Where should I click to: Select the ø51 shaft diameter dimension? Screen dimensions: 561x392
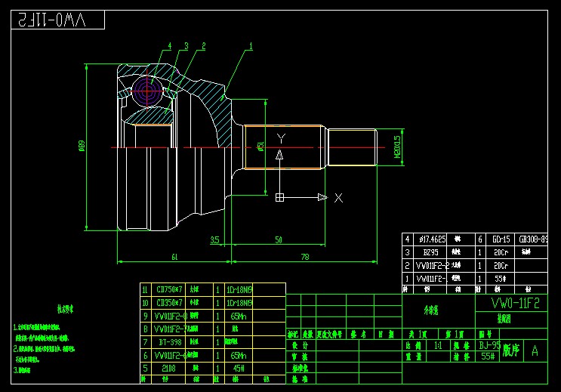click(260, 147)
